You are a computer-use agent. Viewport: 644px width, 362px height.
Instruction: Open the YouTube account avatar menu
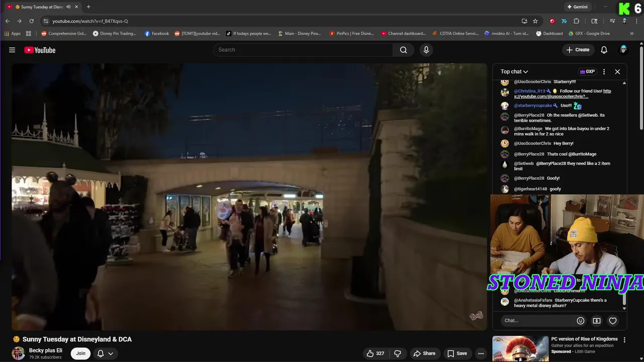coord(623,50)
